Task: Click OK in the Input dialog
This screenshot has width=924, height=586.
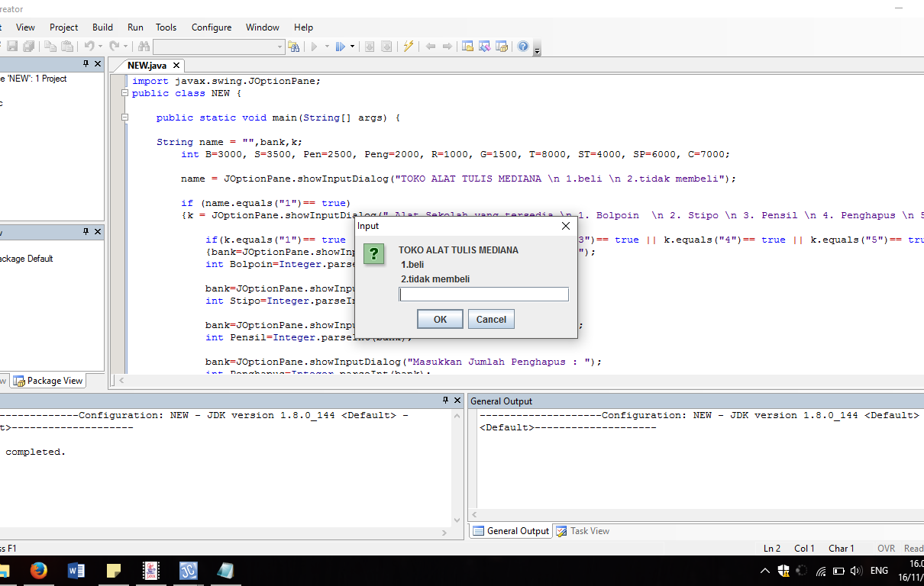Action: point(441,319)
